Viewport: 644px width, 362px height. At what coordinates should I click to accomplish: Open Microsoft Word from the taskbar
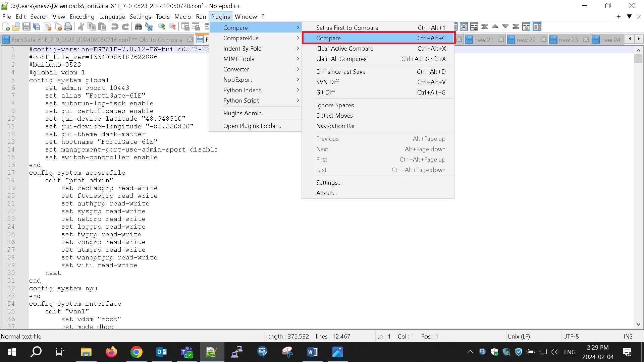coord(312,352)
